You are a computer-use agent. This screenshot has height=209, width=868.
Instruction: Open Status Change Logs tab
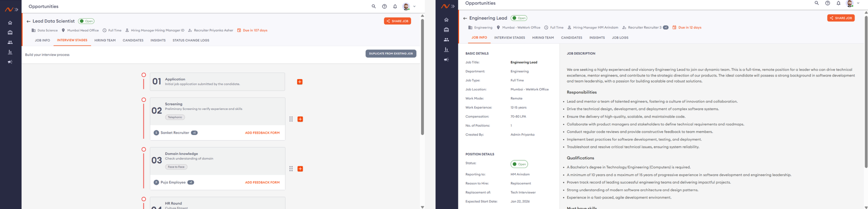(191, 40)
